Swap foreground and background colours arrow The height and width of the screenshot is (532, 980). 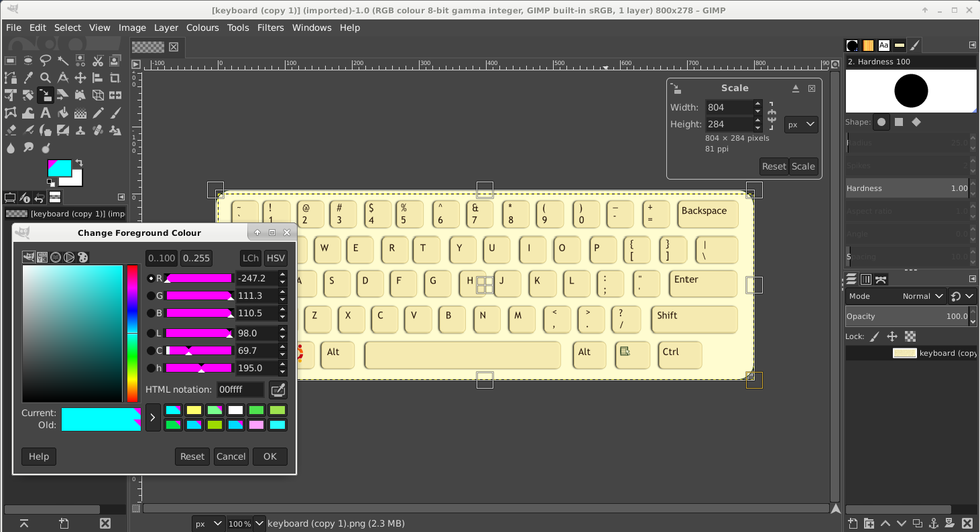(x=79, y=163)
